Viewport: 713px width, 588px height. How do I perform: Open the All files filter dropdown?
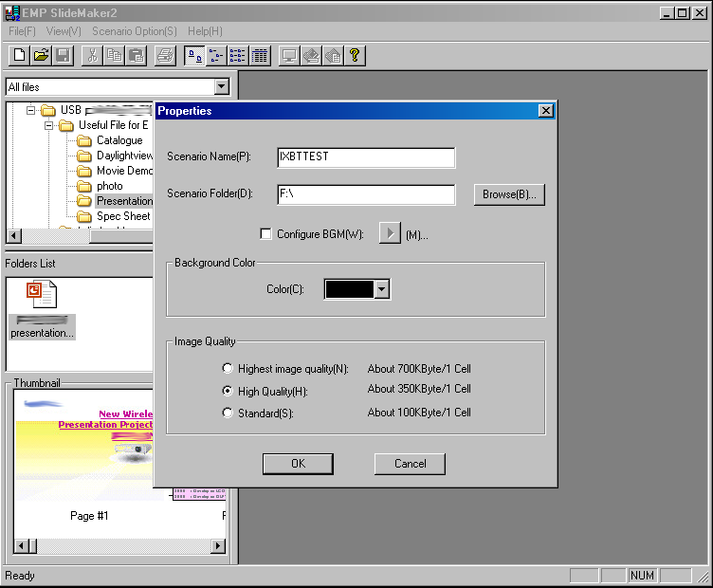click(222, 86)
